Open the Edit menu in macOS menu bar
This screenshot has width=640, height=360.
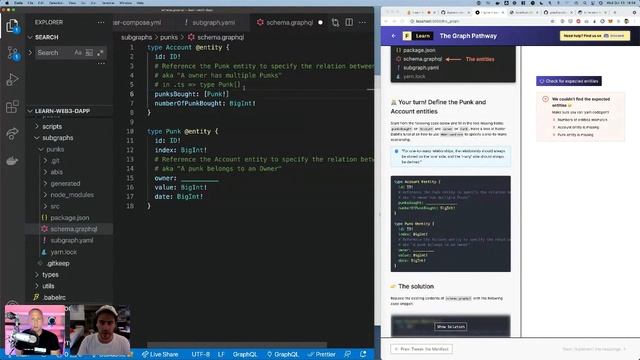click(x=42, y=2)
